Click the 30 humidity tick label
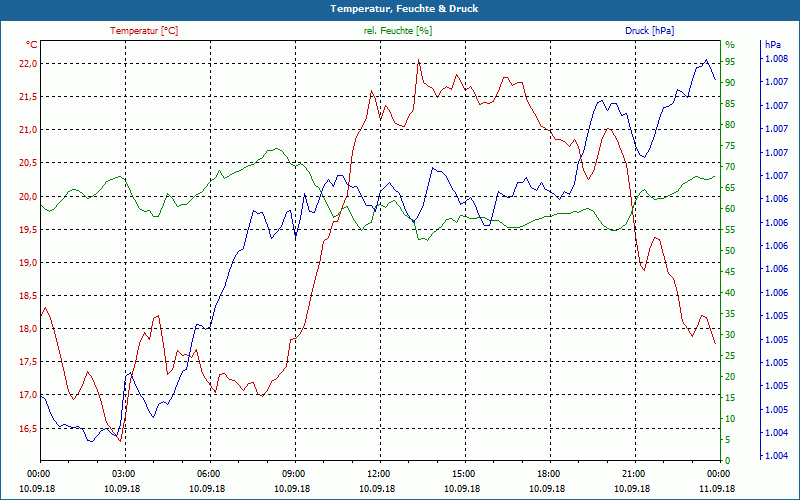The width and height of the screenshot is (800, 500). coord(730,335)
